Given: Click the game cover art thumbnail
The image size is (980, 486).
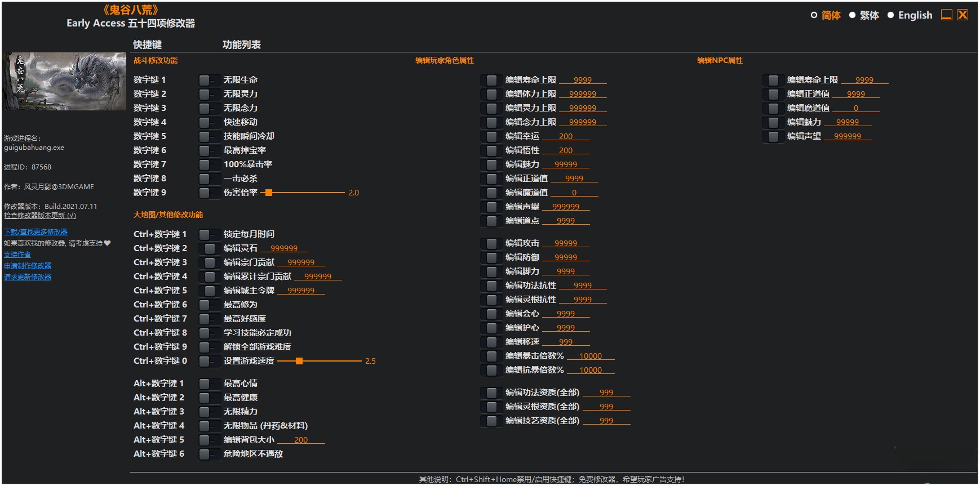Looking at the screenshot, I should pos(65,81).
